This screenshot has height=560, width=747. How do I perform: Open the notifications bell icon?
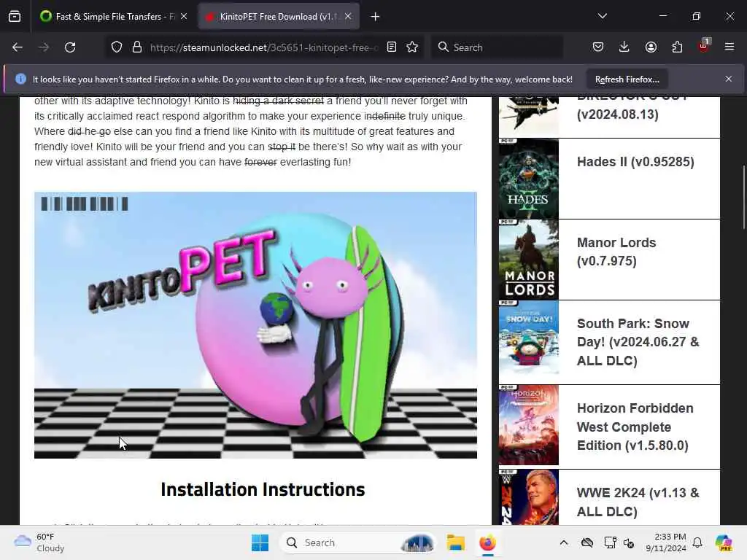(x=697, y=542)
